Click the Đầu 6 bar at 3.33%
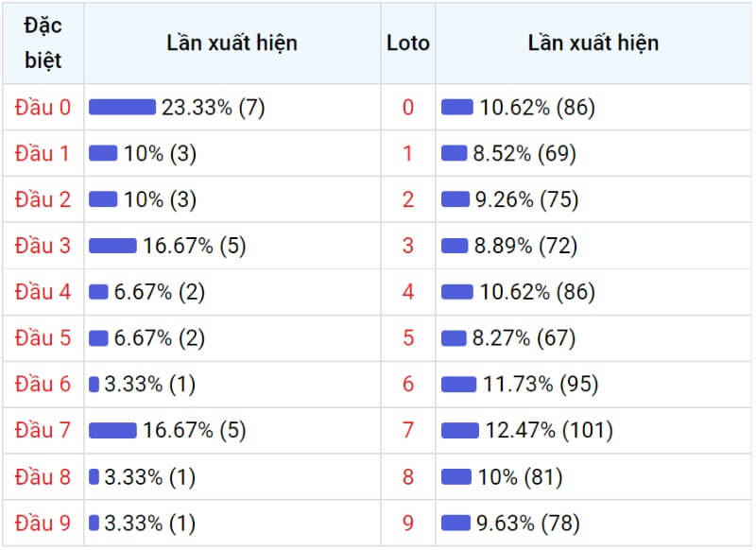This screenshot has height=550, width=756. click(x=94, y=385)
